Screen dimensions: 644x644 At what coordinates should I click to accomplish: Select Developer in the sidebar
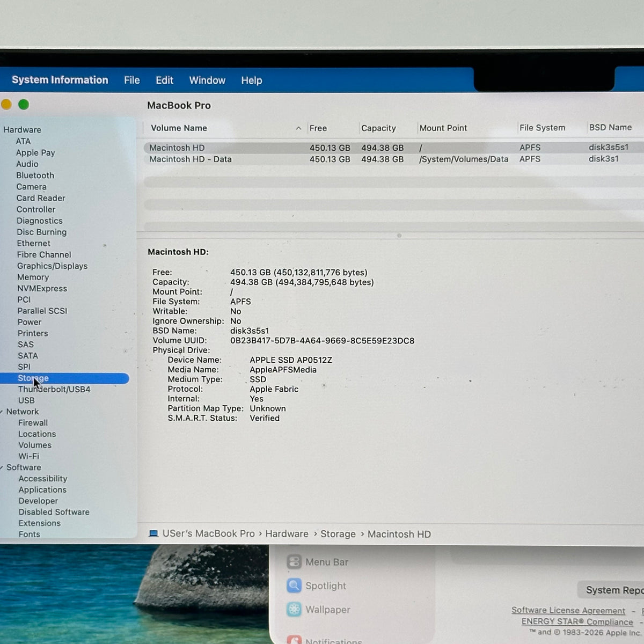(38, 501)
